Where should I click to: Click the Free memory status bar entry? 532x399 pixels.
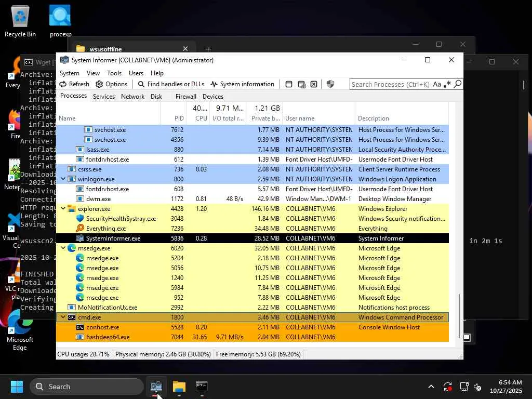pos(258,354)
